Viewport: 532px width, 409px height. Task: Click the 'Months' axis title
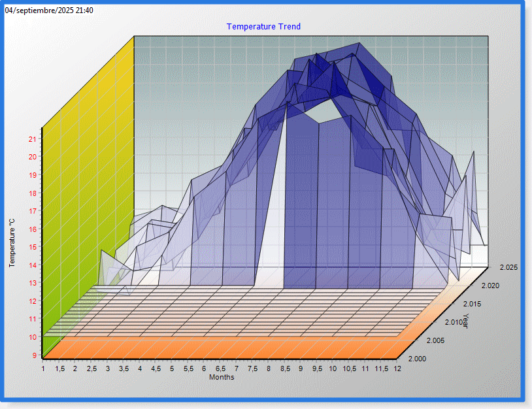[222, 377]
